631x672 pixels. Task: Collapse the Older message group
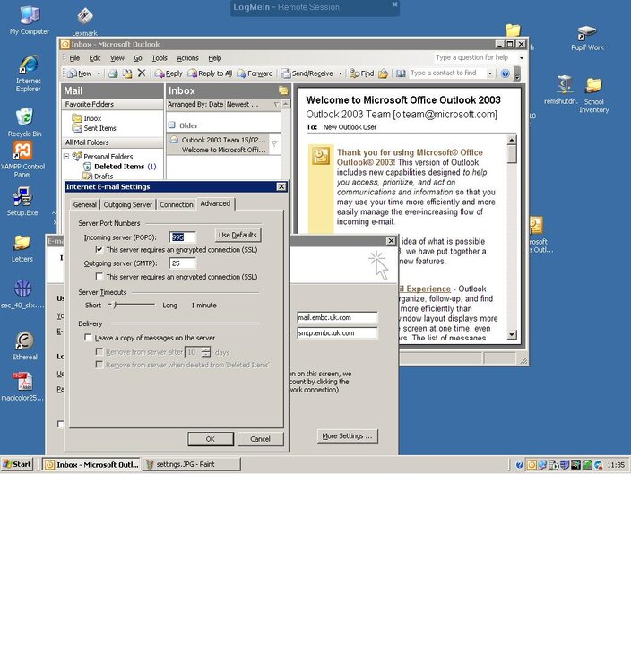click(172, 125)
